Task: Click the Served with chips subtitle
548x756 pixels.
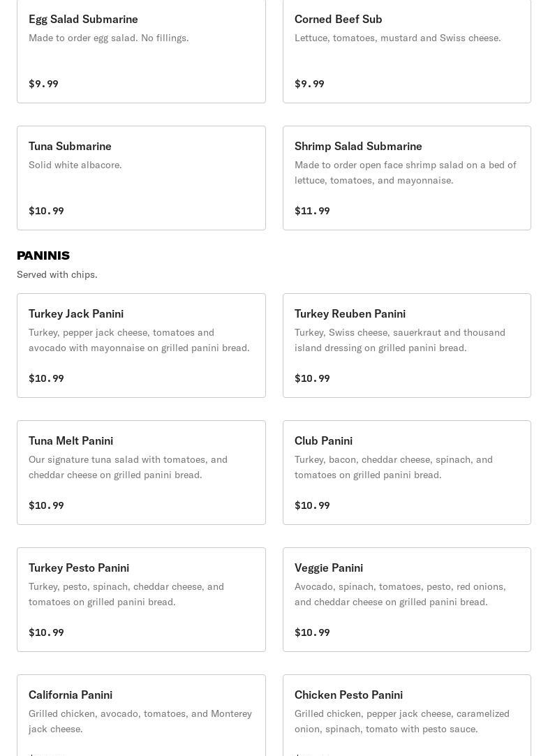Action: click(57, 274)
